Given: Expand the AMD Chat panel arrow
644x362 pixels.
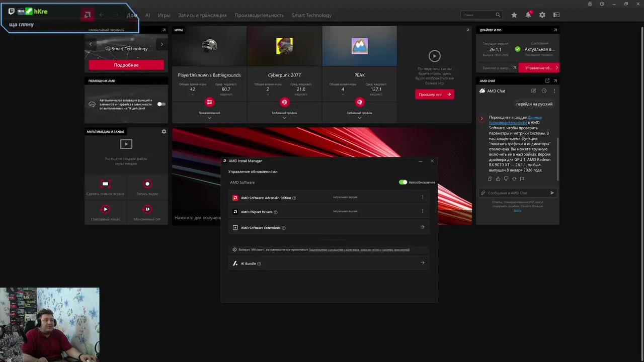Looking at the screenshot, I should point(555,80).
